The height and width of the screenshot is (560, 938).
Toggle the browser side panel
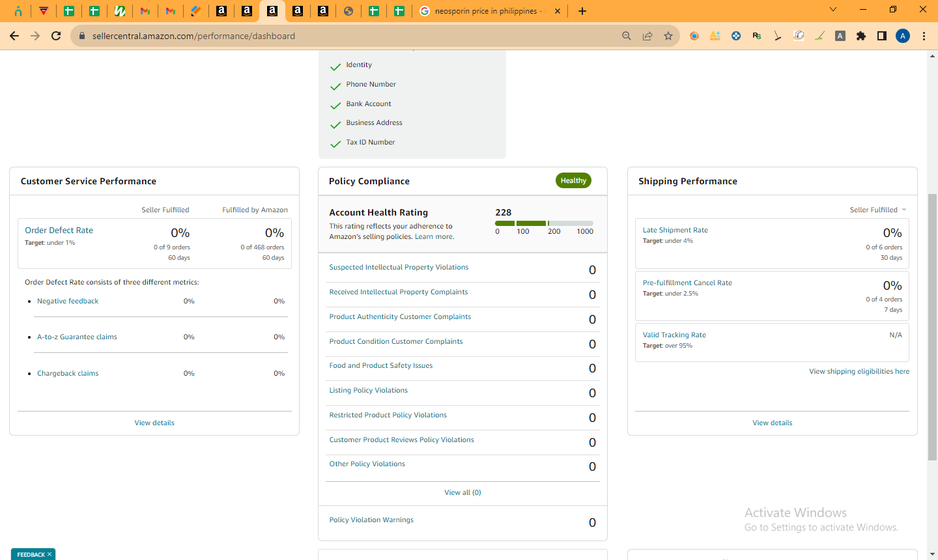(882, 36)
